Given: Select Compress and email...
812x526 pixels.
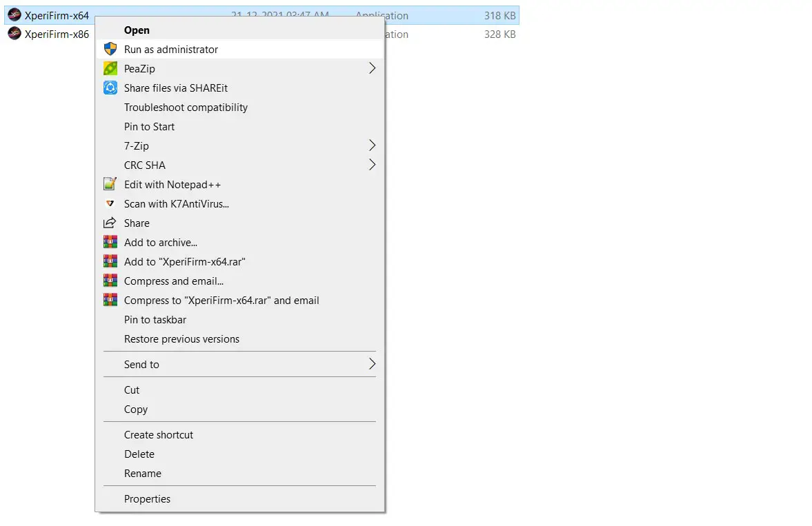Looking at the screenshot, I should click(x=240, y=281).
